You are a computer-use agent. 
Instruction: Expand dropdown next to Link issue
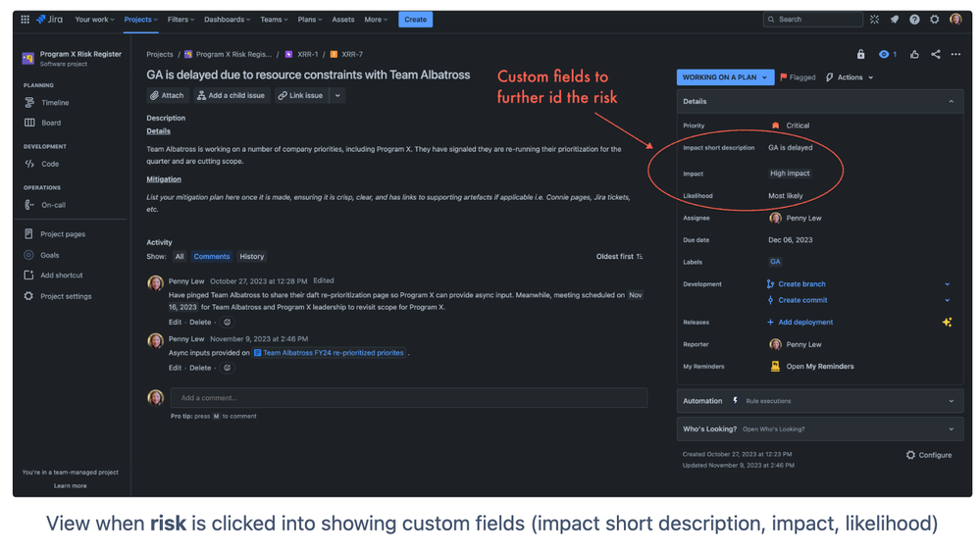pos(337,95)
